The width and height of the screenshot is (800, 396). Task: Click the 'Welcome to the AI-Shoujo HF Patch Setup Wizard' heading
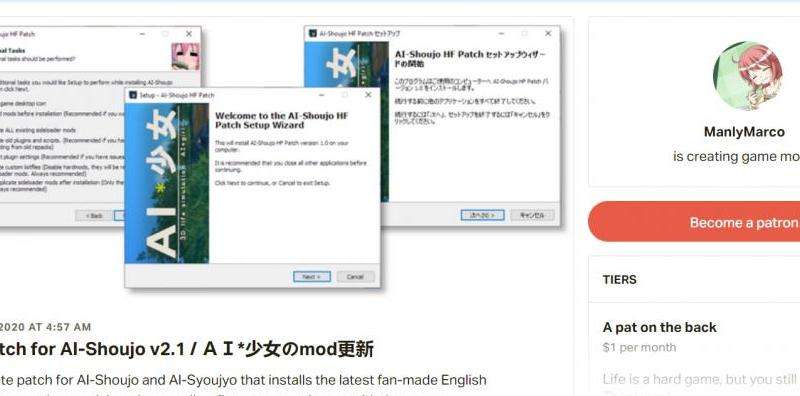(x=282, y=120)
